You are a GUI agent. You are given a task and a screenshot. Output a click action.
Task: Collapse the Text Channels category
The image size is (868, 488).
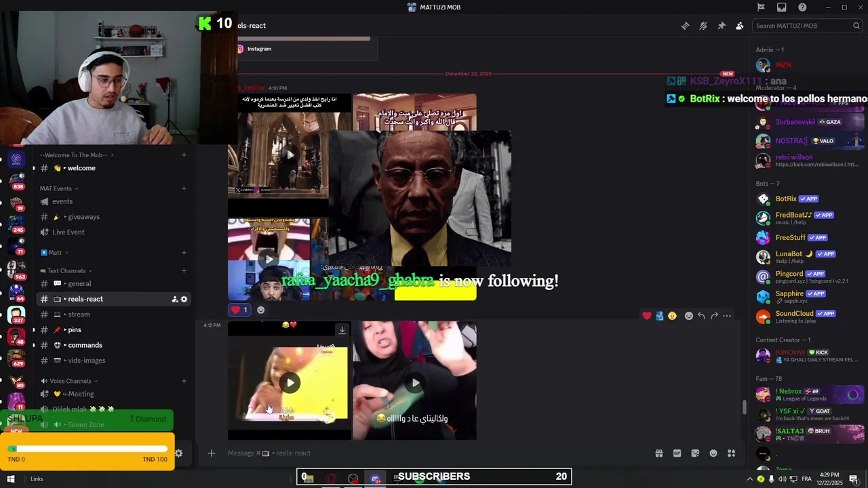[x=66, y=271]
